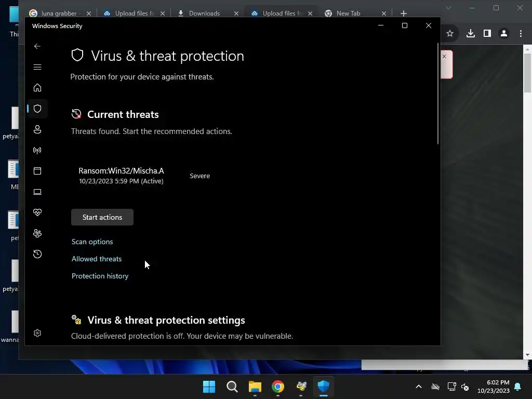Maximize the Windows Security window
The image size is (532, 399).
404,25
